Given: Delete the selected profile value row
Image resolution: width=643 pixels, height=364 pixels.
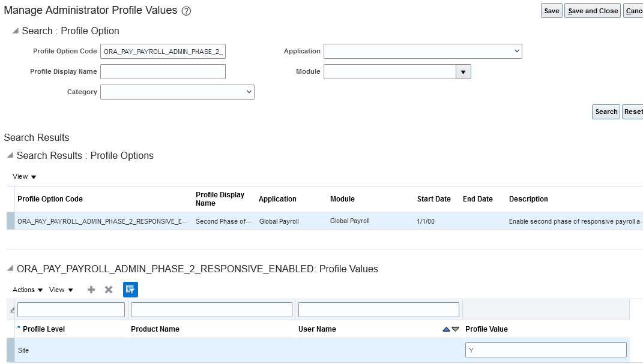Looking at the screenshot, I should (109, 290).
